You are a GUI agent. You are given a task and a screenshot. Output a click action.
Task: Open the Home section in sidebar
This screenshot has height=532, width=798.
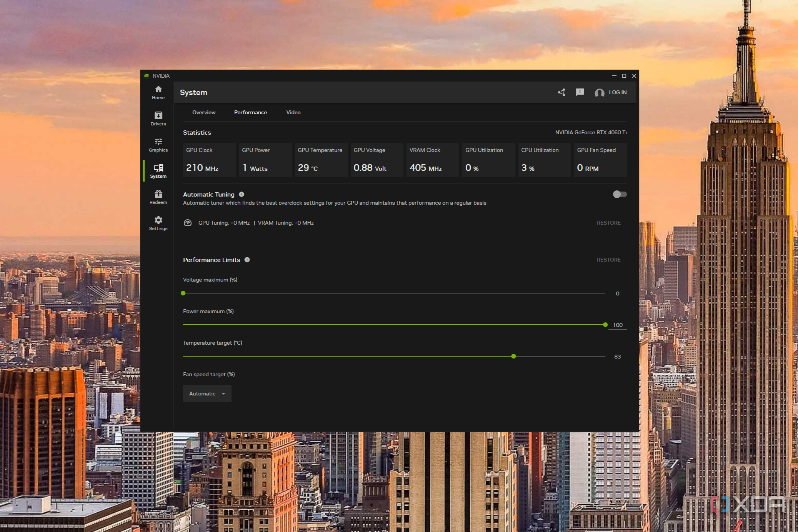click(x=158, y=93)
